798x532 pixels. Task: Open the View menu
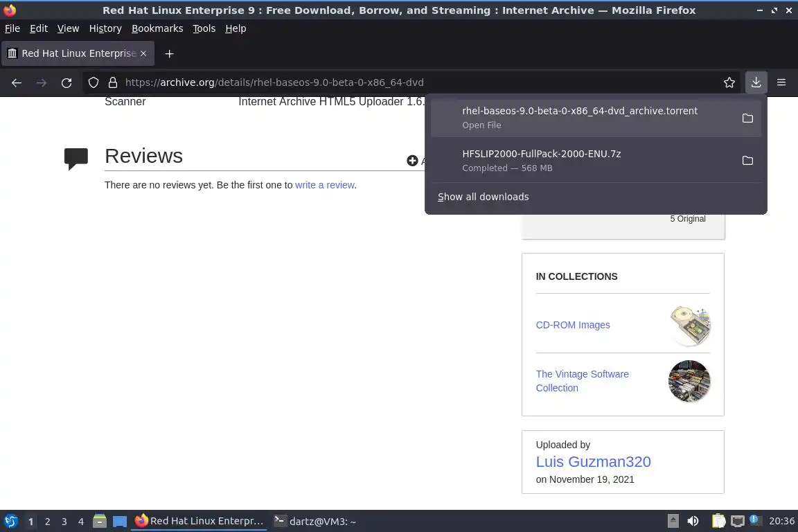[68, 28]
